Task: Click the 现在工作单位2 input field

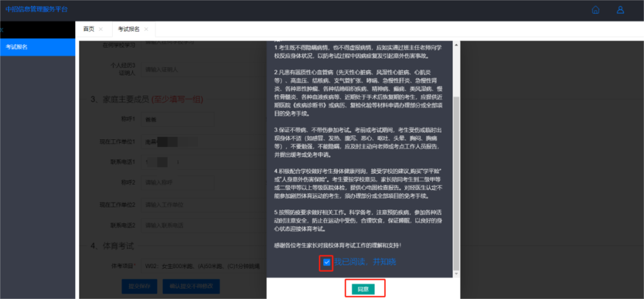Action: (203, 204)
